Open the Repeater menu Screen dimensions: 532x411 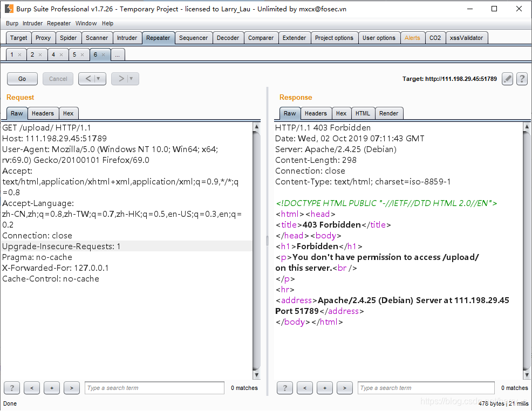[x=59, y=23]
